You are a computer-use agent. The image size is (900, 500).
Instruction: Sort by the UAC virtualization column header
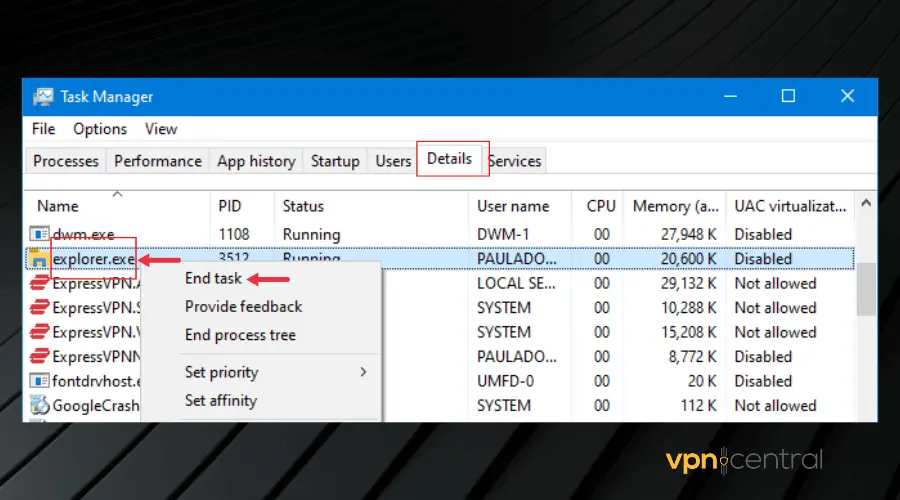point(790,206)
